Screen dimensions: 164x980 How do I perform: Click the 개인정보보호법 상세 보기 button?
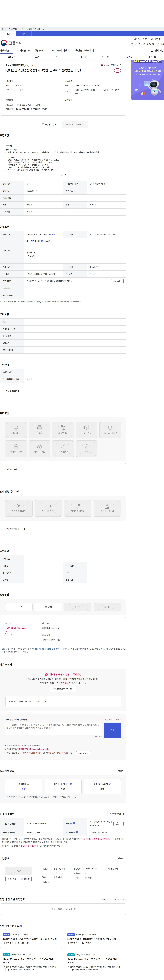pyautogui.click(x=63, y=689)
